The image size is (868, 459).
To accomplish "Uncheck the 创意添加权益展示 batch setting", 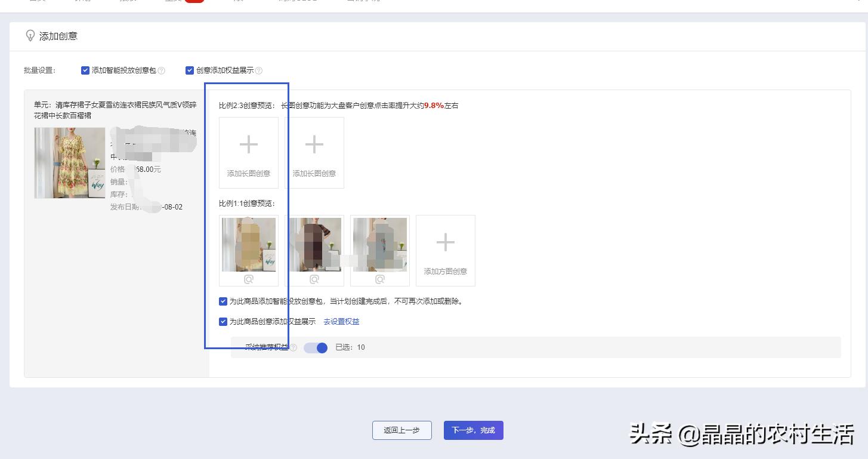I will (x=190, y=70).
